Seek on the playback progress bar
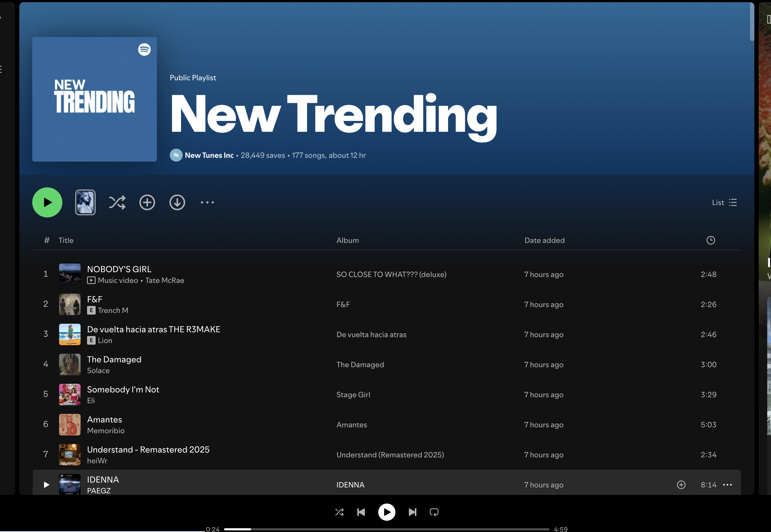Viewport: 771px width, 532px height. pos(387,529)
